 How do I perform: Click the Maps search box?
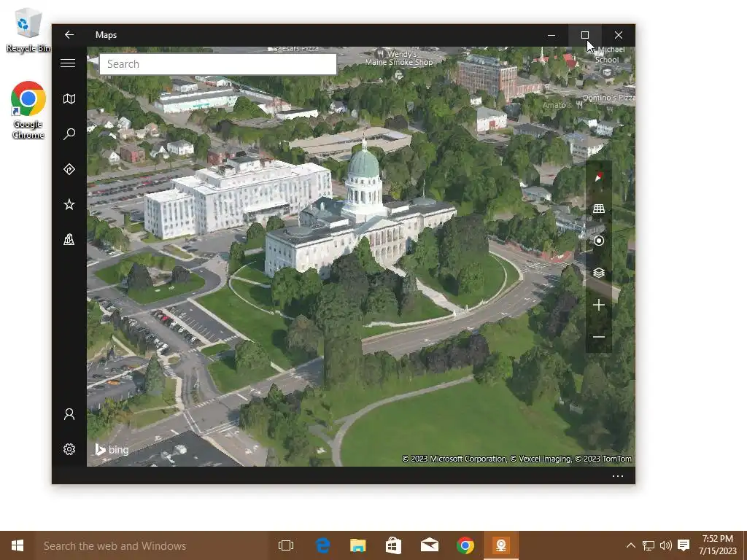(x=217, y=64)
